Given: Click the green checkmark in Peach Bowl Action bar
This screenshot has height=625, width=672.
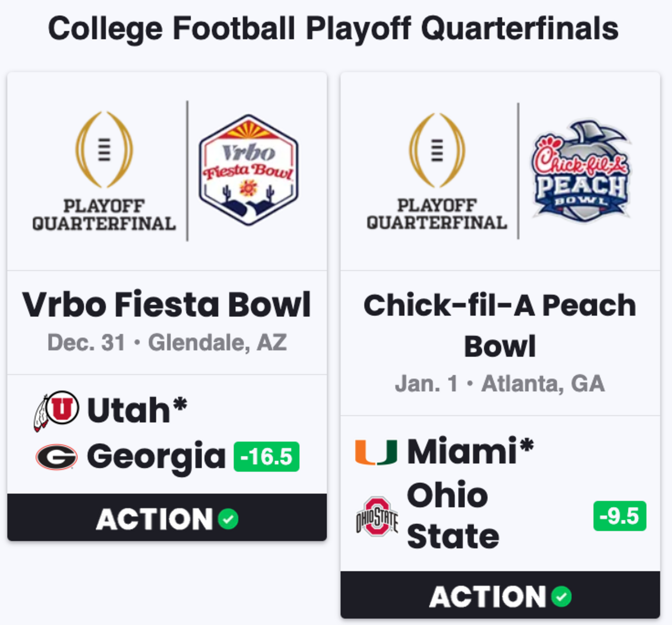Looking at the screenshot, I should coord(561,597).
